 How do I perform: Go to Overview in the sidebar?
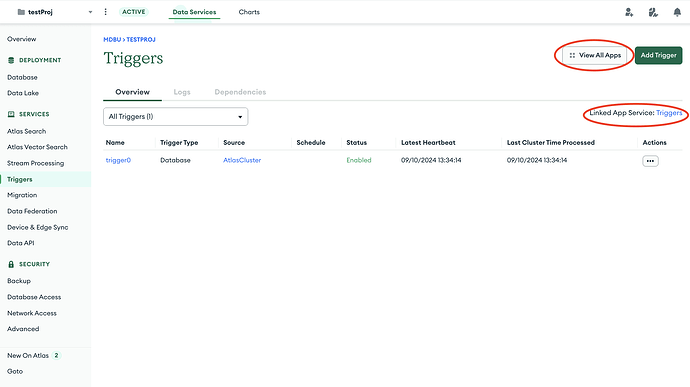pos(22,39)
